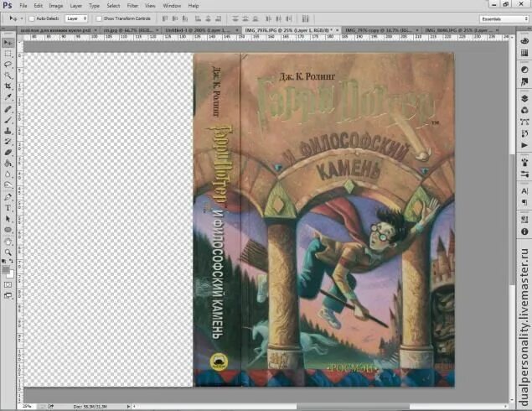
Task: Enable Show Transform Controls checkbox
Action: pyautogui.click(x=99, y=18)
